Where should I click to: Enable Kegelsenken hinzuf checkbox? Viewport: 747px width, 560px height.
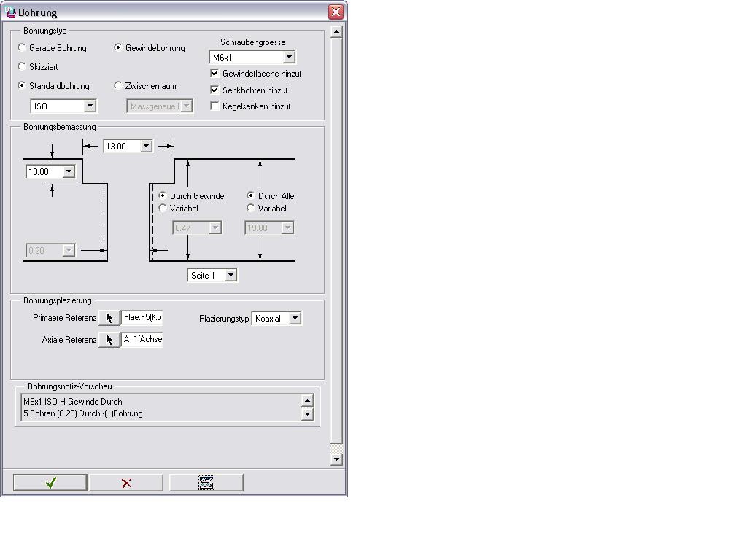click(x=215, y=106)
